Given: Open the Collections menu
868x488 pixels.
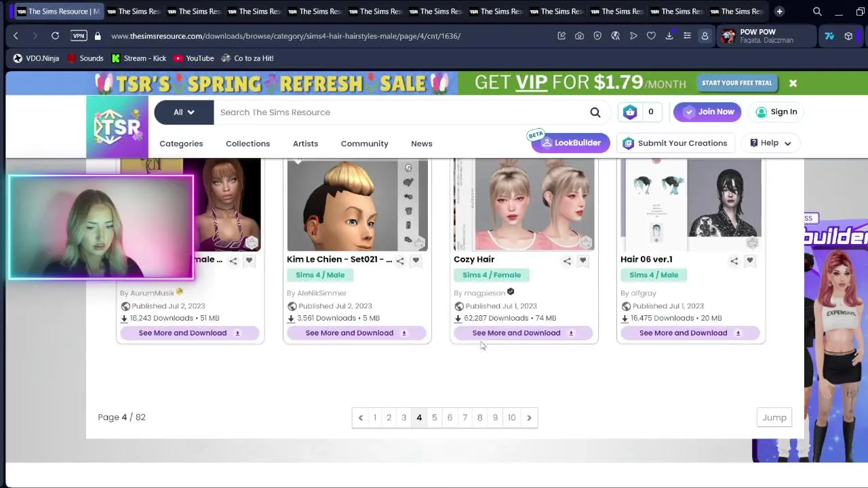Looking at the screenshot, I should coord(248,144).
